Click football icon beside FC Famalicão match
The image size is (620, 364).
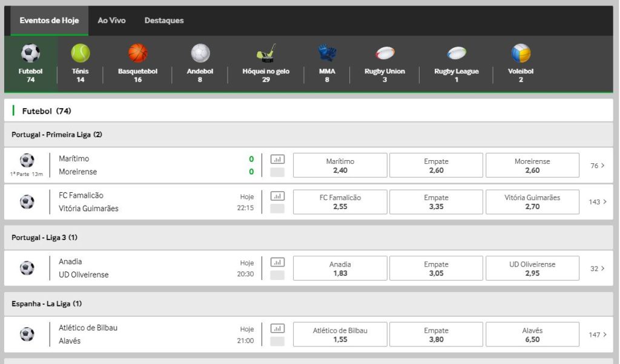pyautogui.click(x=27, y=202)
